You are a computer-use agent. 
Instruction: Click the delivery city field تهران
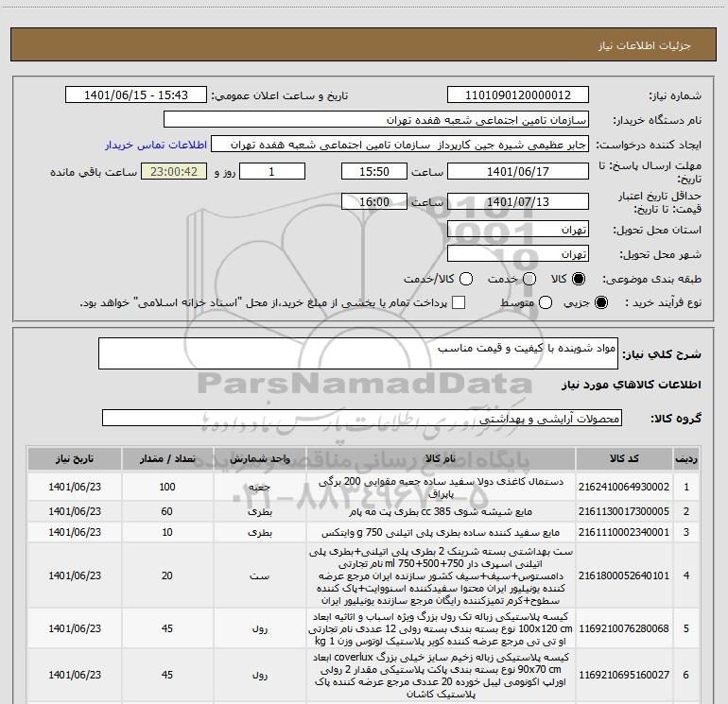(x=518, y=253)
